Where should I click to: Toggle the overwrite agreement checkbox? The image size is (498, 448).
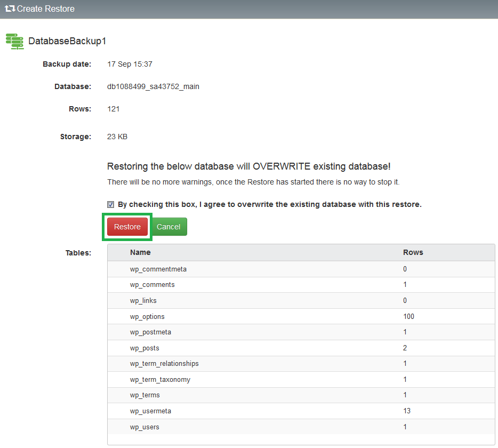tap(110, 204)
